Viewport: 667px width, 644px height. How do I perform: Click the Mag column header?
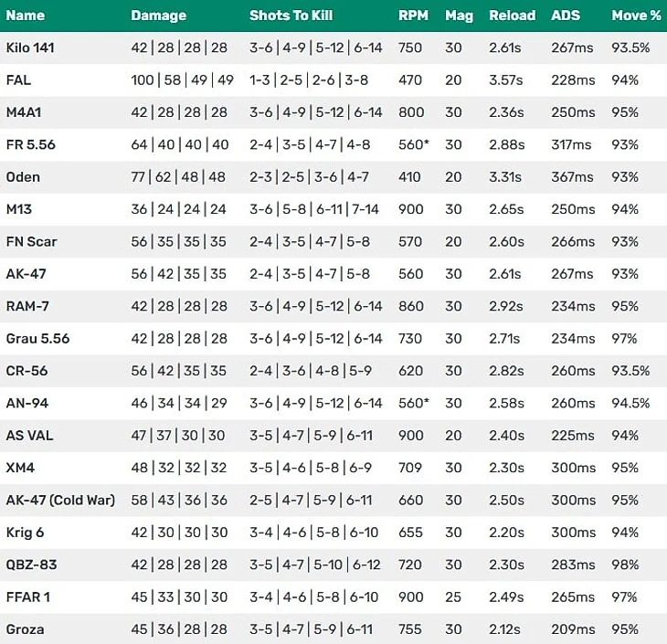click(x=459, y=16)
